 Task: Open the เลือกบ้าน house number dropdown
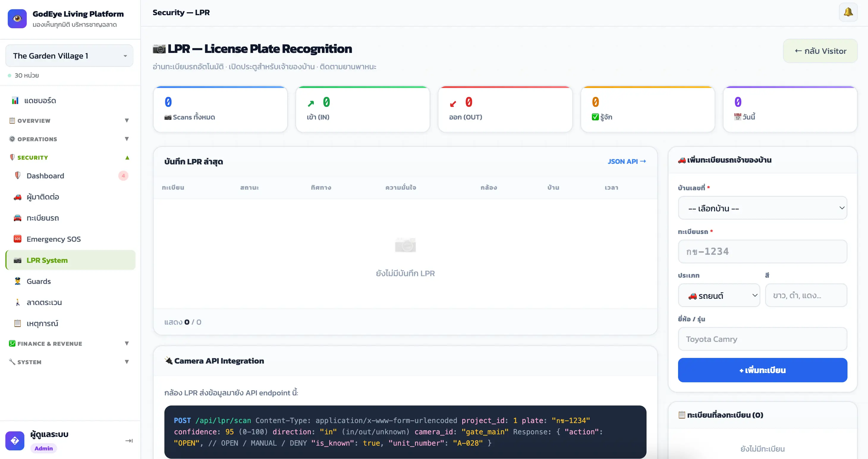[762, 208]
